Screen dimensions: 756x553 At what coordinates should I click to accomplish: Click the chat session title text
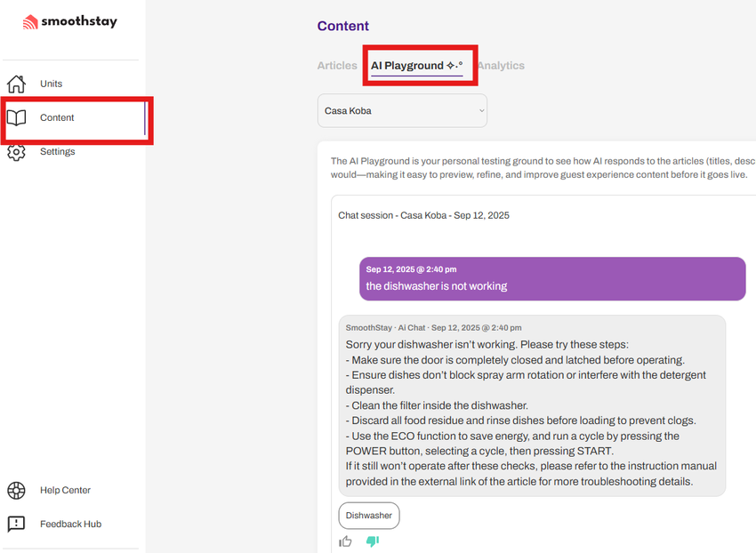pos(423,215)
